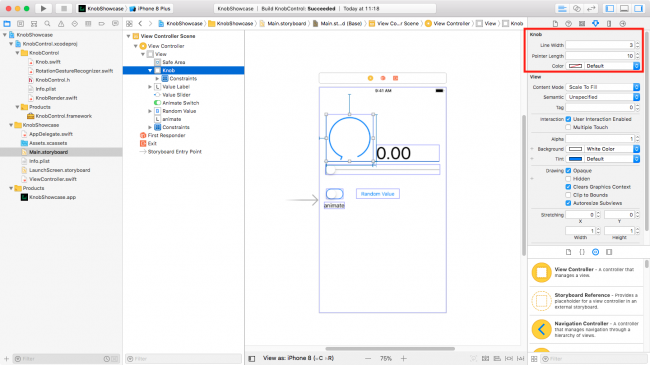
Task: Switch to Standard editor mode
Action: point(563,8)
